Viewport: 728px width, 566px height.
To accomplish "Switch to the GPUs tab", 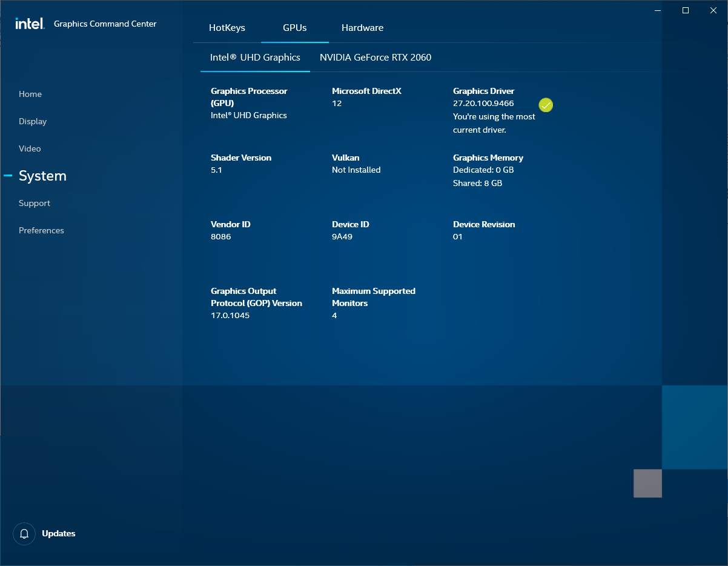I will tap(295, 28).
